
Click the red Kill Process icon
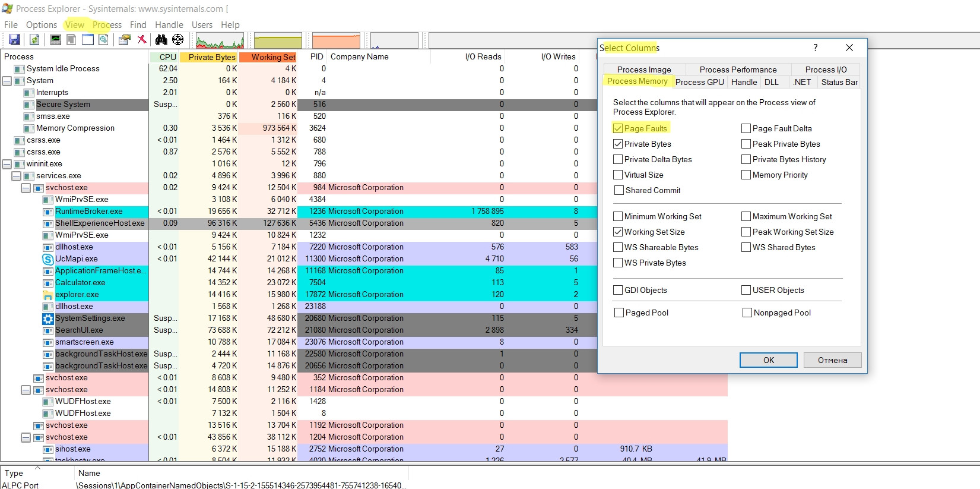(x=142, y=40)
